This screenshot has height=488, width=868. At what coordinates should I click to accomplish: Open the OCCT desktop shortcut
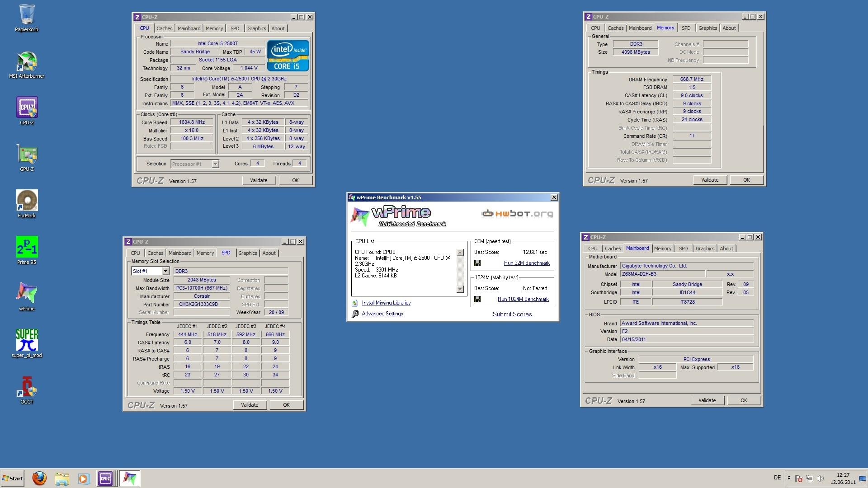click(x=27, y=390)
